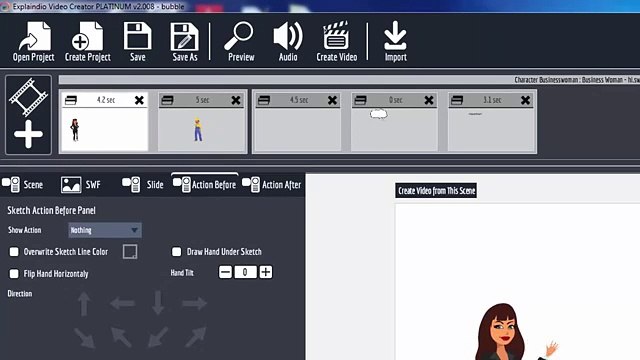Screen dimensions: 640x360
Task: Click the Create Project icon
Action: [88, 41]
